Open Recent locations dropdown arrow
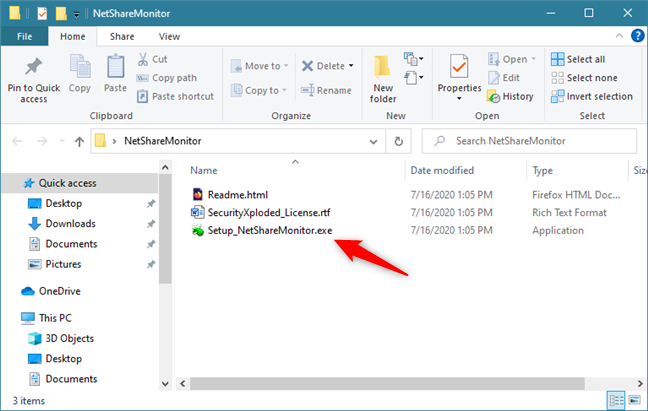 coord(62,141)
